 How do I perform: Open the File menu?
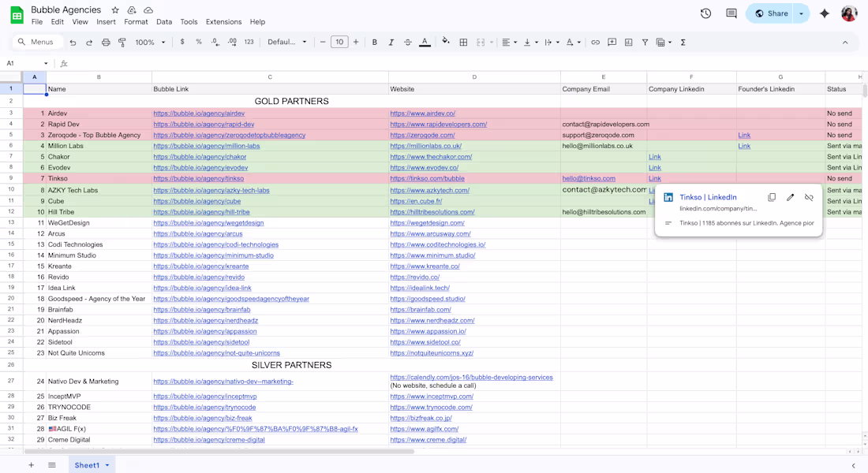(37, 22)
